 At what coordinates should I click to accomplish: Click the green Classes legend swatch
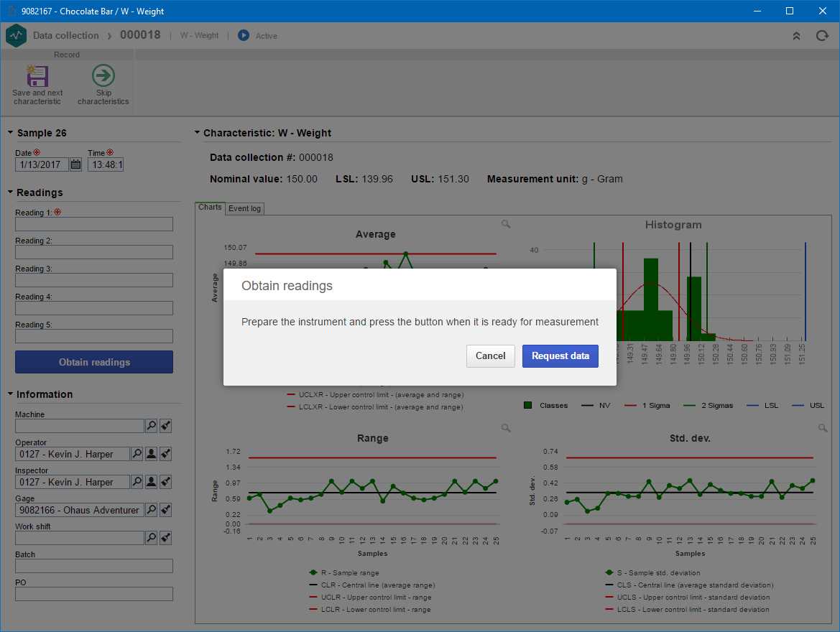pos(527,406)
